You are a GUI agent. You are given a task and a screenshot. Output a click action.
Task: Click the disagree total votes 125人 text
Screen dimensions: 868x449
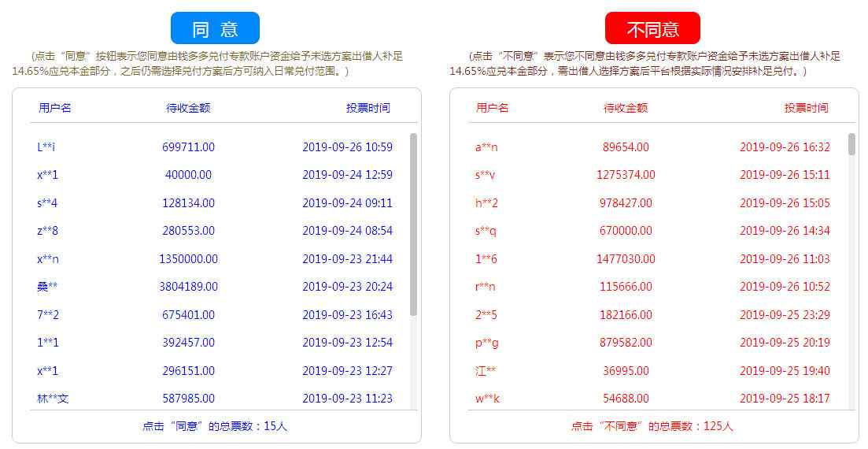tap(652, 426)
